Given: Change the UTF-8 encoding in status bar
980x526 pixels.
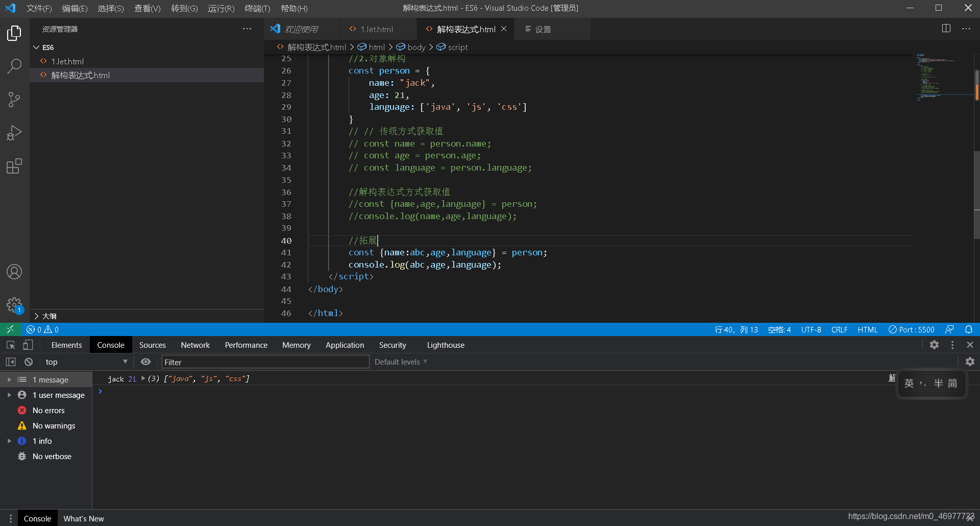Looking at the screenshot, I should (x=811, y=329).
